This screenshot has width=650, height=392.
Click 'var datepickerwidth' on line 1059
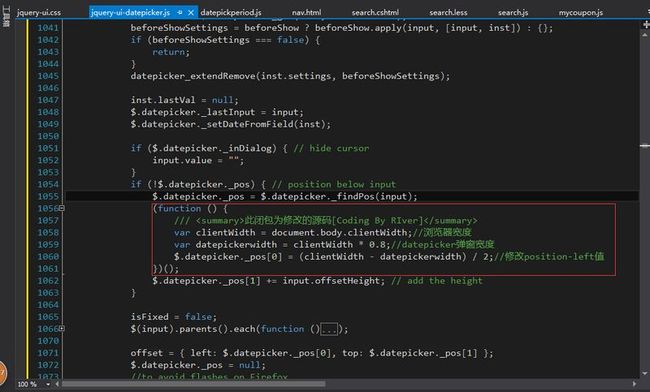(x=225, y=245)
